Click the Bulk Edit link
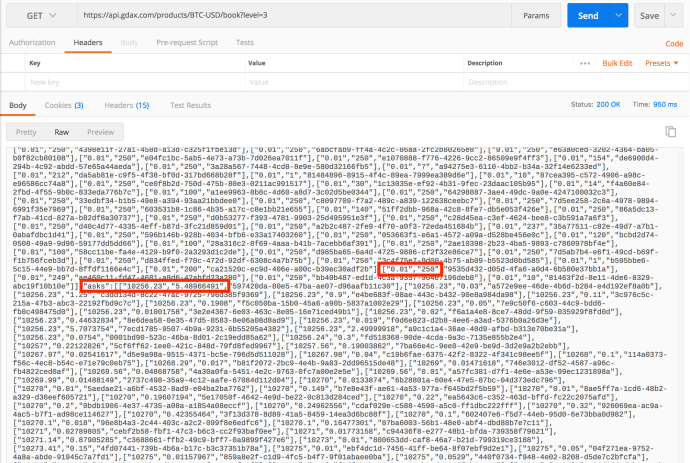The image size is (690, 463). point(617,62)
